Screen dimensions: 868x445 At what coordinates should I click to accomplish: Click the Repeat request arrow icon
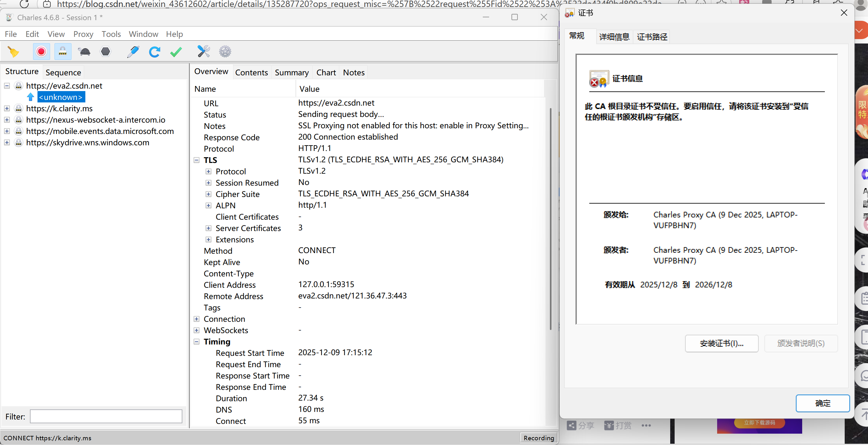click(x=155, y=52)
